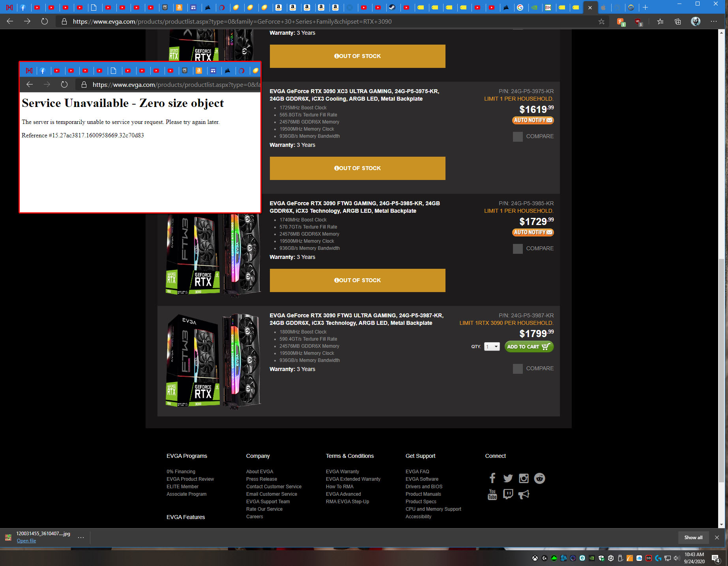The height and width of the screenshot is (566, 728).
Task: Add the FTW3 ULTRA GAMING to cart
Action: click(x=529, y=347)
